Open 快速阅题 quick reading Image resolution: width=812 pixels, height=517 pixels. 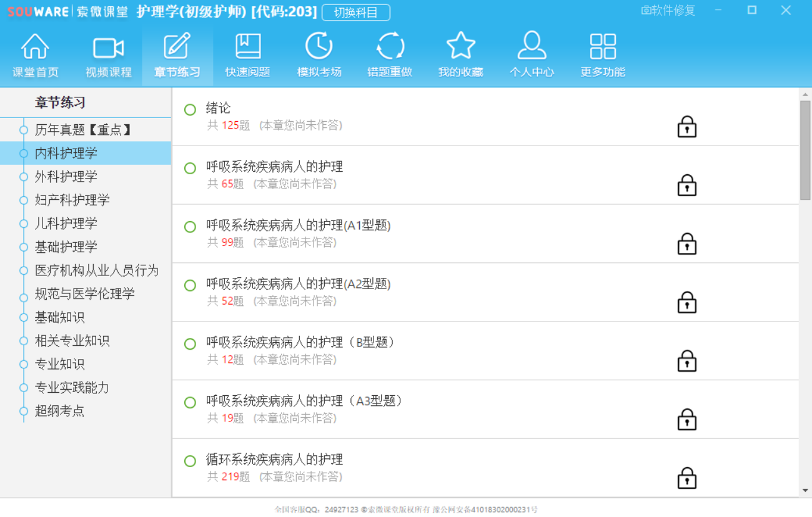coord(248,55)
